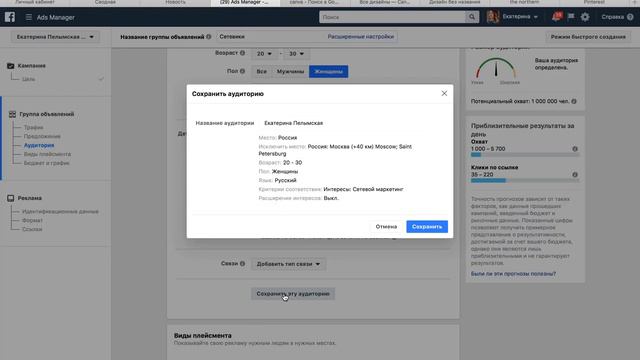Click Сохранить эту аудиторию button
Viewport: 640px width, 360px height.
point(293,293)
